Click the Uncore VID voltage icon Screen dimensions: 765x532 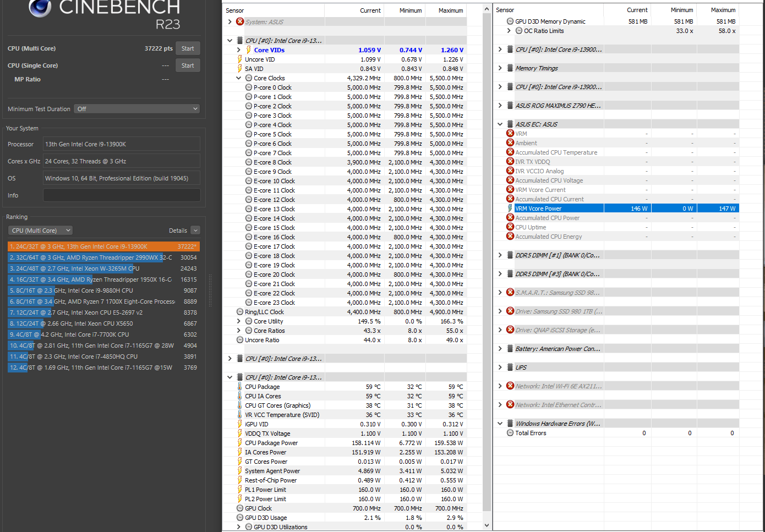click(x=239, y=59)
